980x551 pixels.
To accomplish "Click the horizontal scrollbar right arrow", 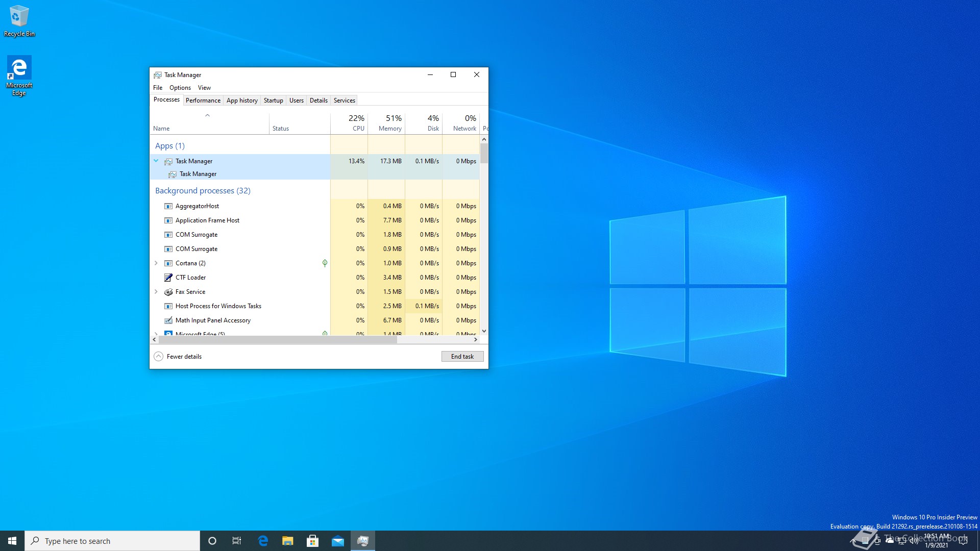I will tap(476, 340).
